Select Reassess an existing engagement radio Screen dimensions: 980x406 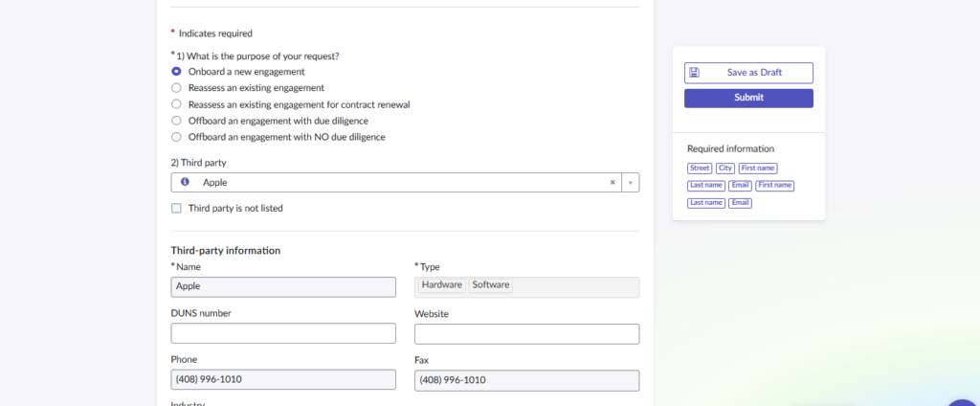pyautogui.click(x=176, y=87)
